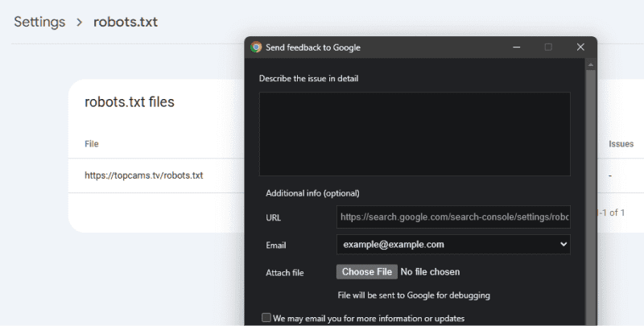This screenshot has width=644, height=326.
Task: Click the File column header
Action: 92,144
